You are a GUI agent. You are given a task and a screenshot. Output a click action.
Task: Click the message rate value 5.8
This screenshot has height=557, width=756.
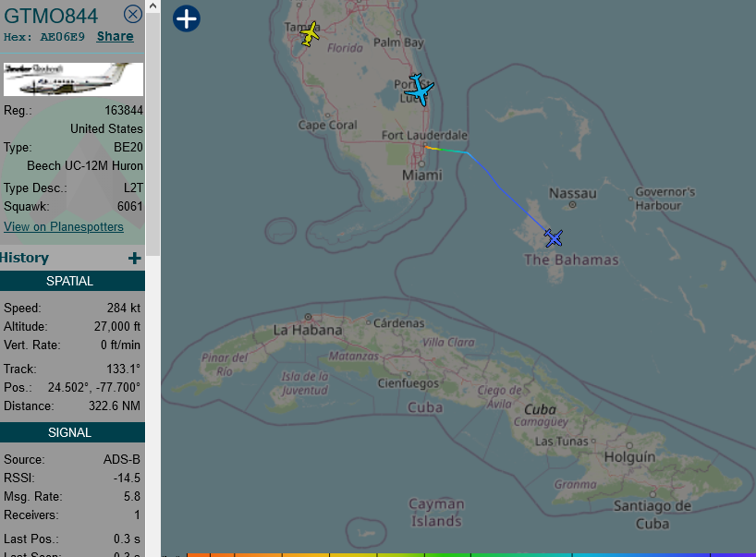[132, 496]
